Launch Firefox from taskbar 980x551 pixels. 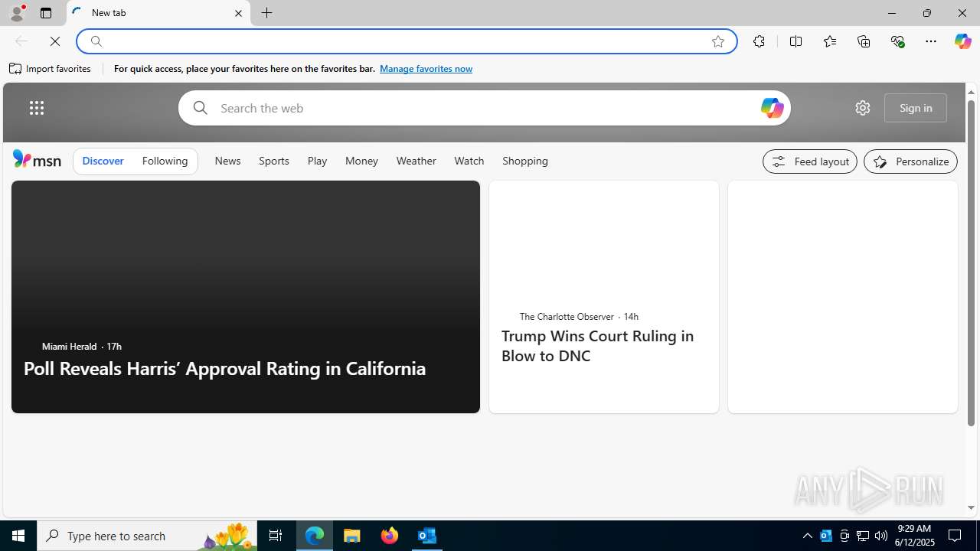point(390,536)
